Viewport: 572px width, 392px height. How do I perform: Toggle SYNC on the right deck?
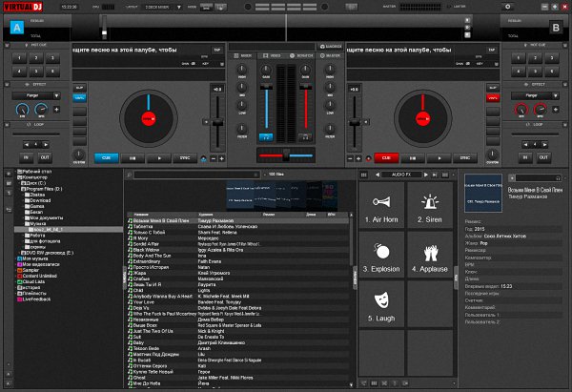(464, 157)
